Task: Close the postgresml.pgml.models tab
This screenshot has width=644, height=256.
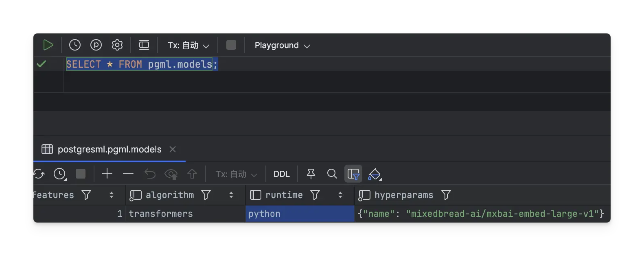Action: tap(173, 150)
